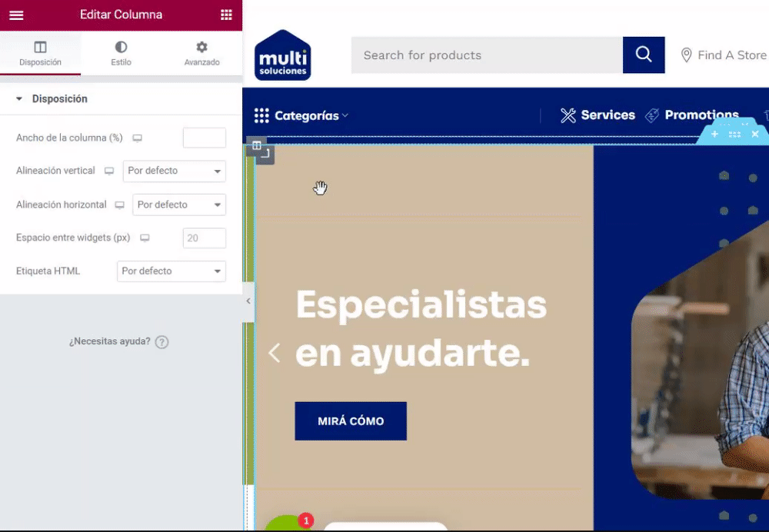This screenshot has width=769, height=532.
Task: Click the column edit handle icon
Action: [257, 145]
